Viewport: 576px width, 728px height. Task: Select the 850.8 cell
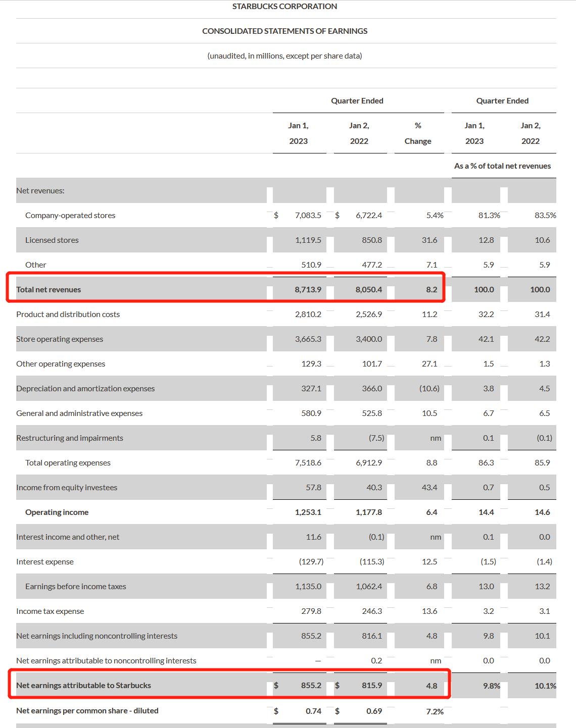(372, 240)
